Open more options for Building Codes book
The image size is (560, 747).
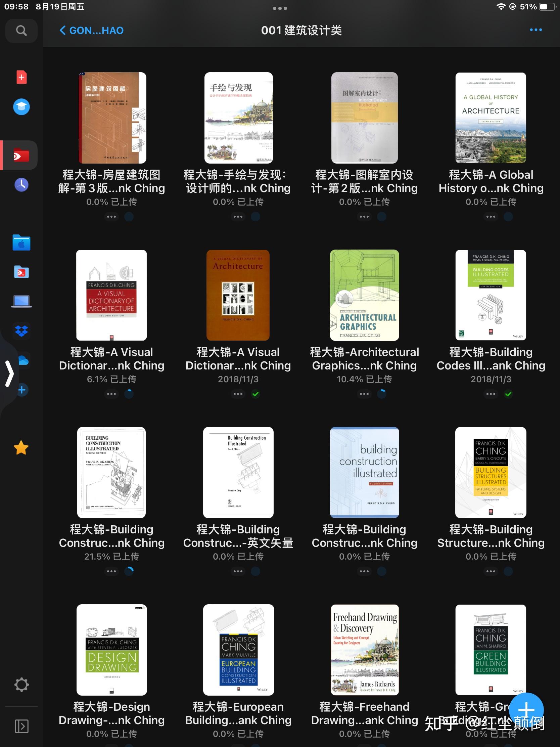[491, 394]
